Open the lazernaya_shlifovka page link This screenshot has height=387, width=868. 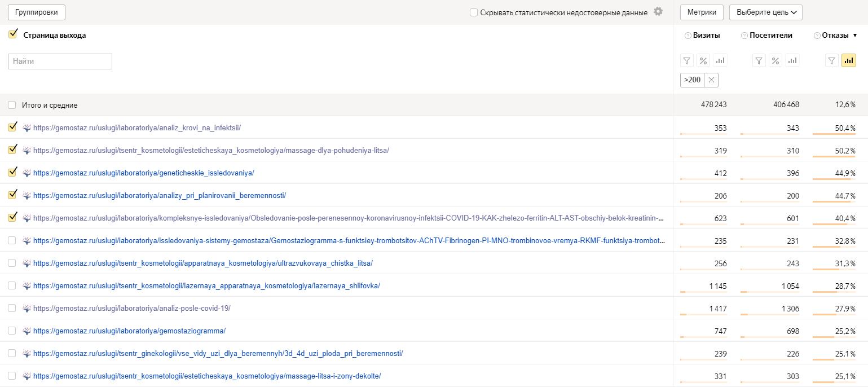(x=206, y=286)
